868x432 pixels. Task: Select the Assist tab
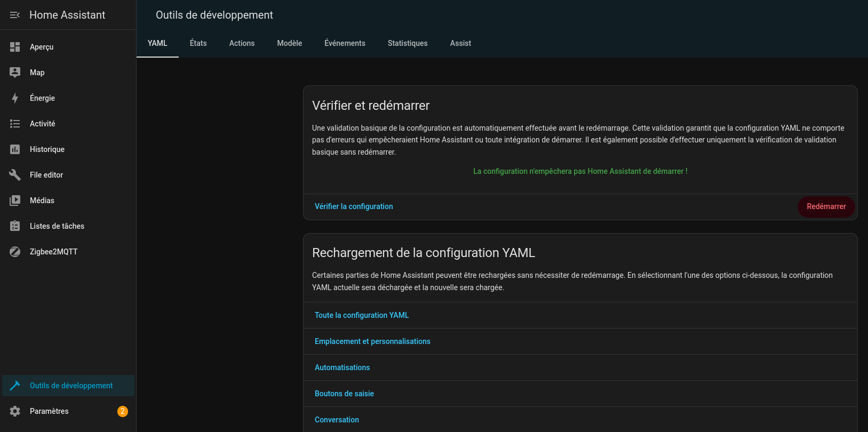[460, 43]
